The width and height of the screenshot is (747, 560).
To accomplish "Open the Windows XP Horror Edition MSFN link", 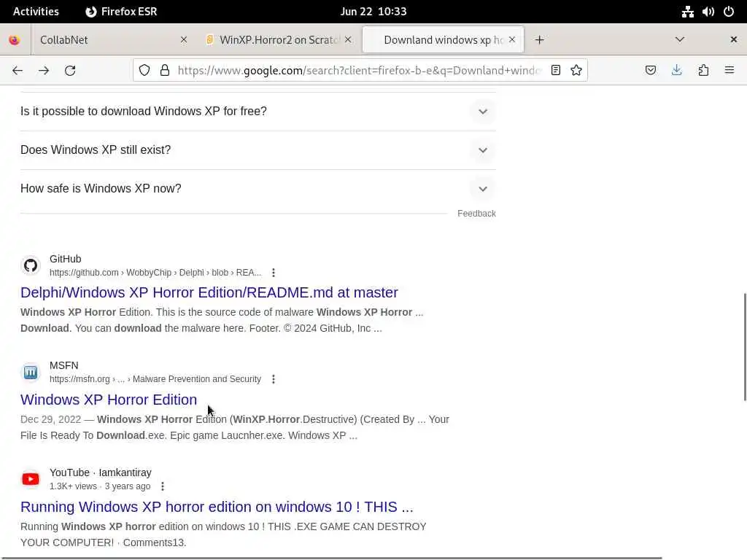I will [x=109, y=400].
